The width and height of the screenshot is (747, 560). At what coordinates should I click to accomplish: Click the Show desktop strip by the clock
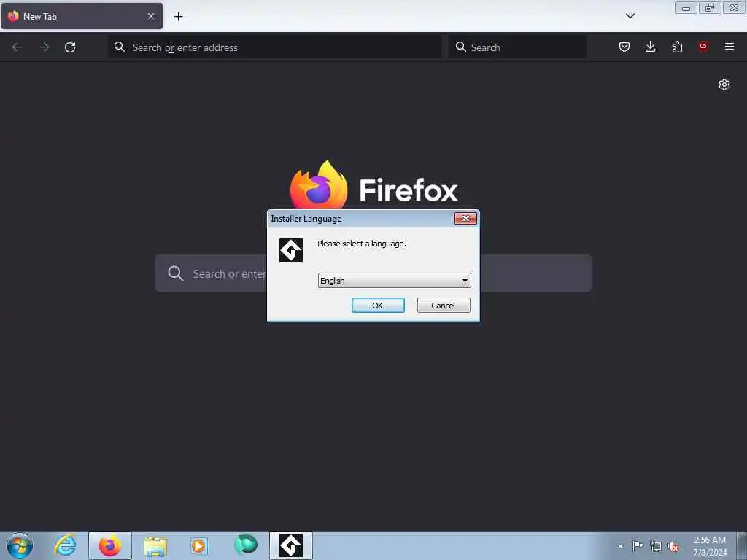click(x=742, y=545)
